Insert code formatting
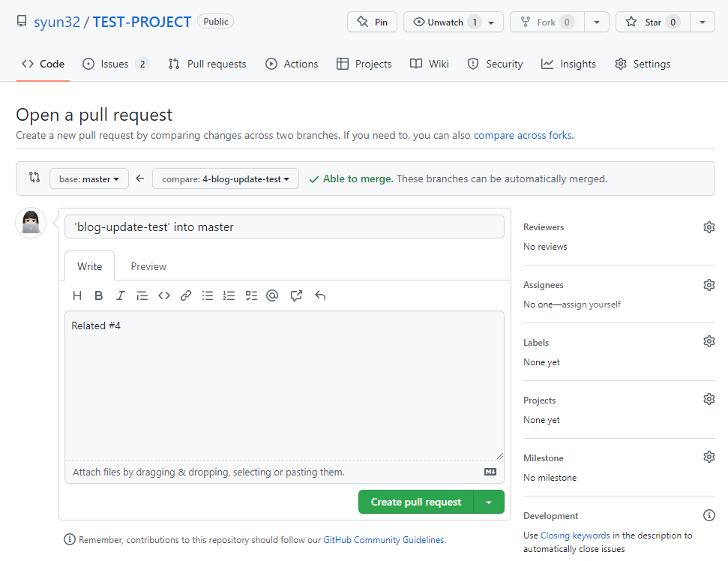The image size is (728, 561). click(x=164, y=295)
